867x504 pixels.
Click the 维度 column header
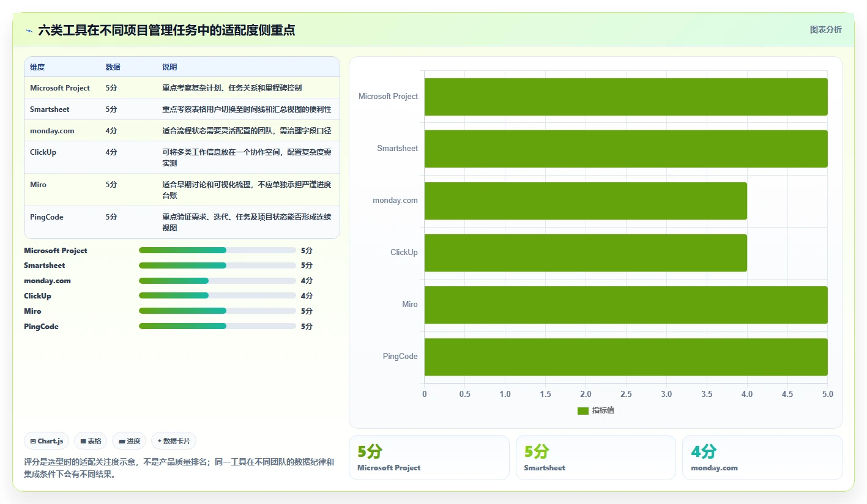37,67
